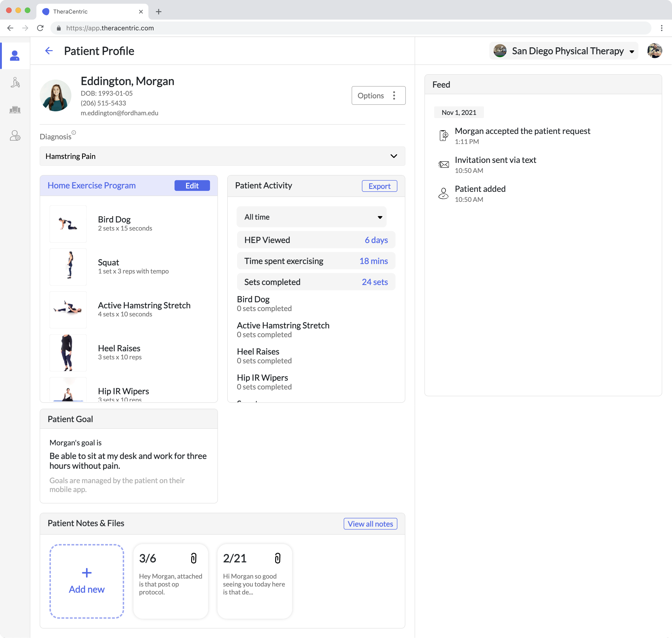The height and width of the screenshot is (638, 672).
Task: Click View all notes
Action: pos(370,524)
